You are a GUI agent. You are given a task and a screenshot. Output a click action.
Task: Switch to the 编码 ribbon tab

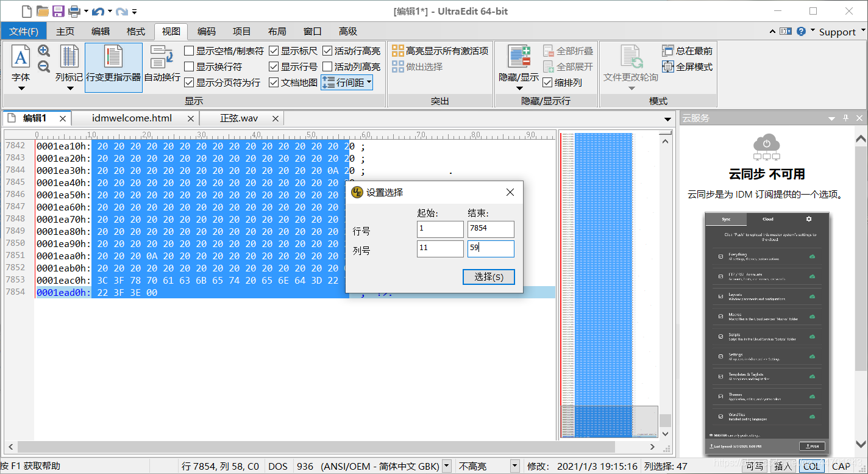point(207,31)
